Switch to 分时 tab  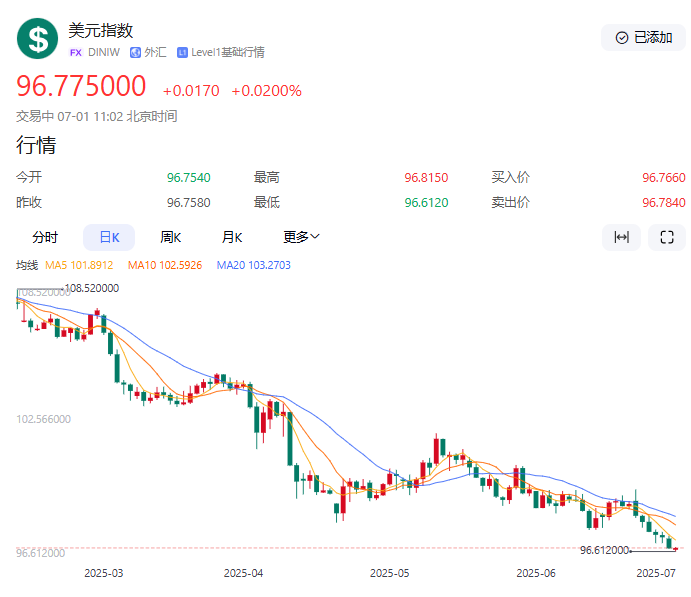pyautogui.click(x=45, y=237)
